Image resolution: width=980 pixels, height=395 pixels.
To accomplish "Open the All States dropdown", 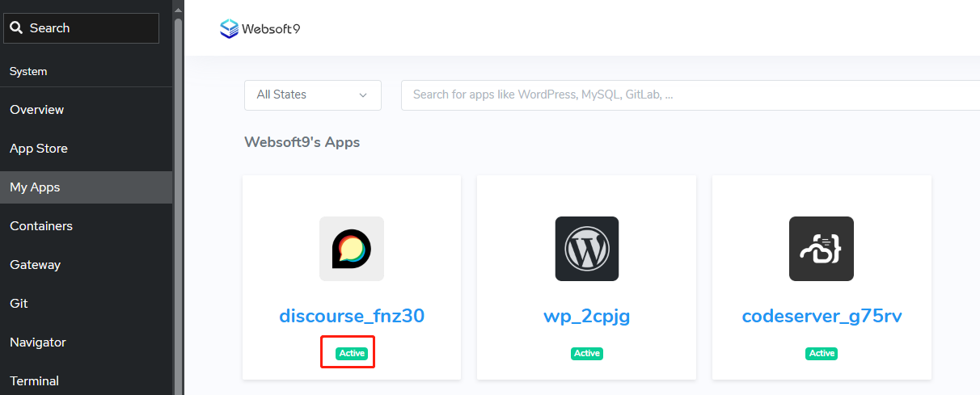I will pos(312,95).
